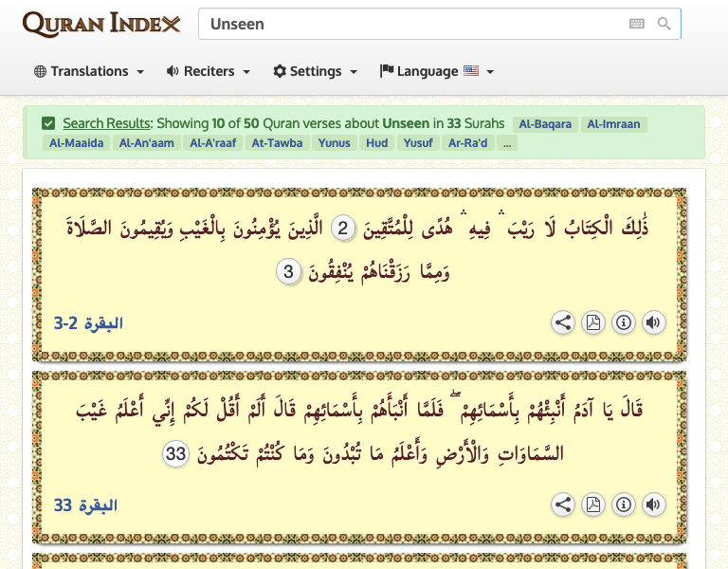Click the flag icon beside Language
Screen dimensions: 728x569
pos(387,71)
